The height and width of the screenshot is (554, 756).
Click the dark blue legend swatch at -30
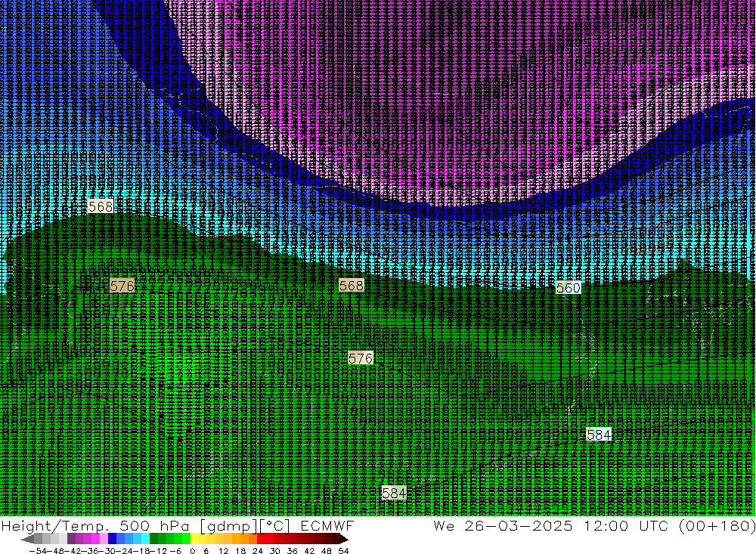(112, 539)
